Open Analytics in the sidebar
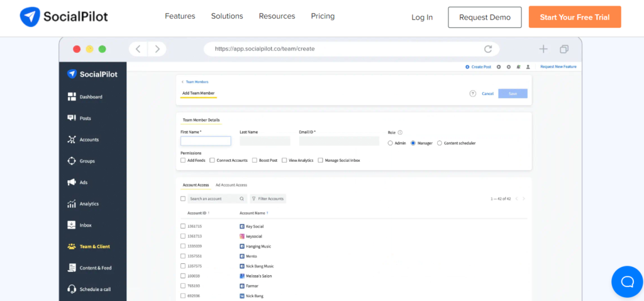Image resolution: width=644 pixels, height=301 pixels. tap(83, 204)
